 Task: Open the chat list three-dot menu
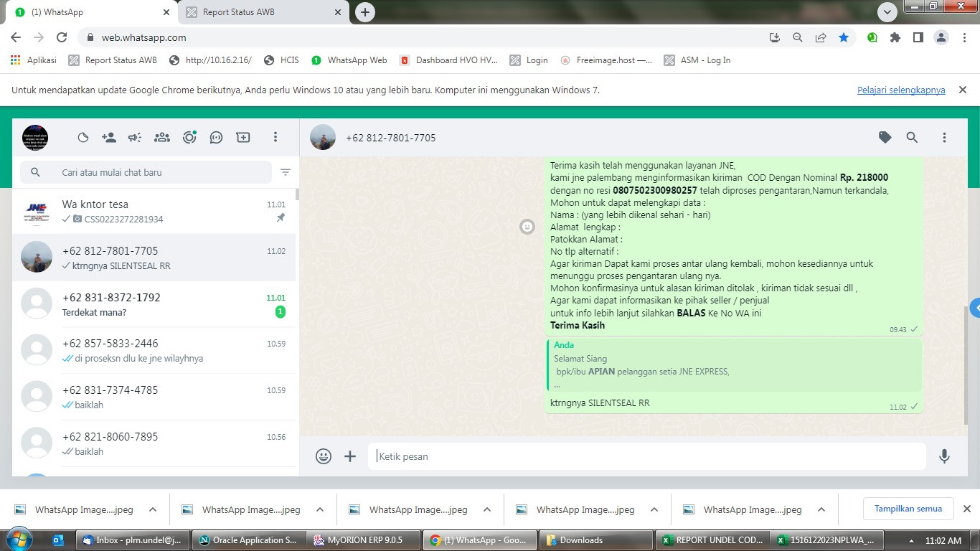[275, 138]
